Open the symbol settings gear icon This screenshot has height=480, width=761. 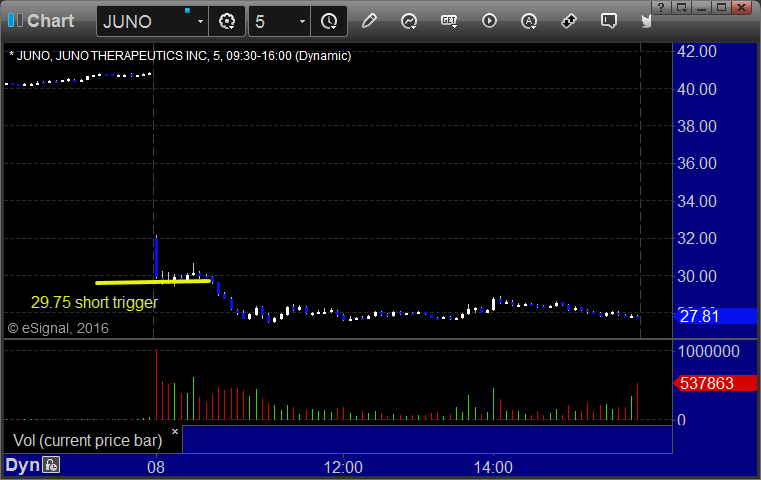click(x=227, y=21)
